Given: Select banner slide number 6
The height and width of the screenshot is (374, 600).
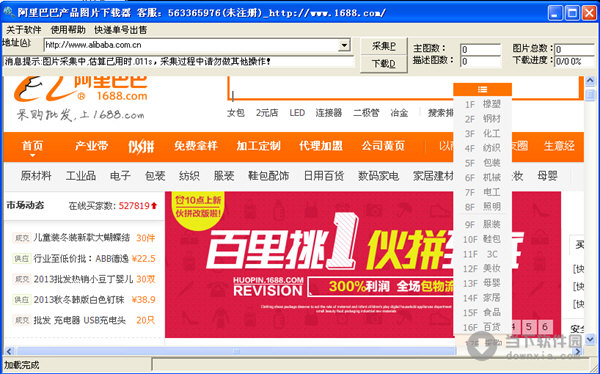Looking at the screenshot, I should (545, 327).
